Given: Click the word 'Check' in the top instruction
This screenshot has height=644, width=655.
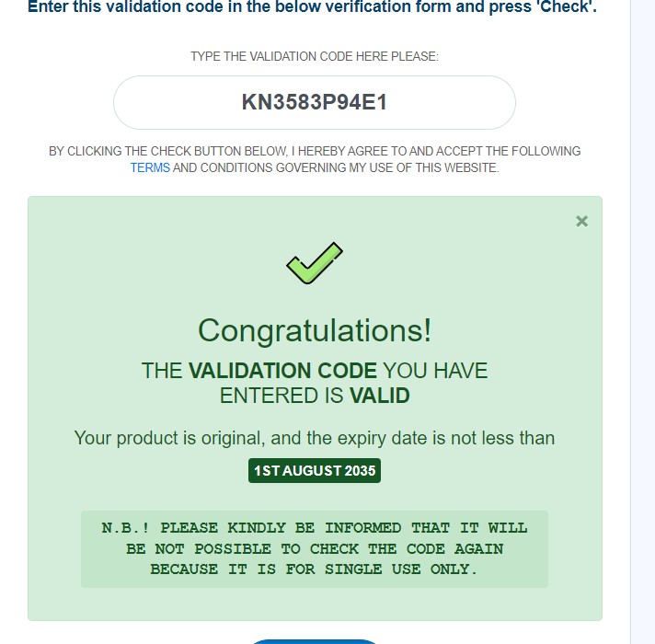Looking at the screenshot, I should click(x=568, y=7).
